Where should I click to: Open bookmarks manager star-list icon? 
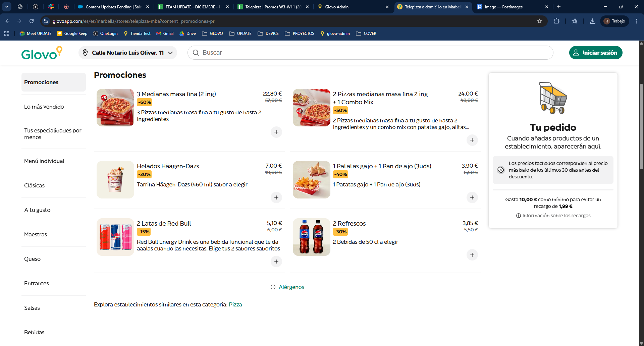pyautogui.click(x=575, y=21)
